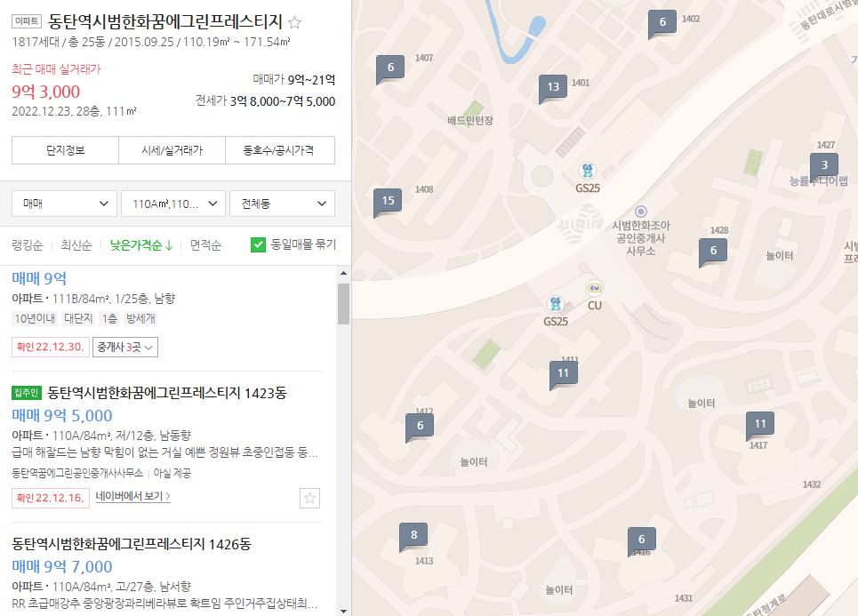This screenshot has width=858, height=616.
Task: Open the 110Am² area filter dropdown
Action: click(x=172, y=203)
